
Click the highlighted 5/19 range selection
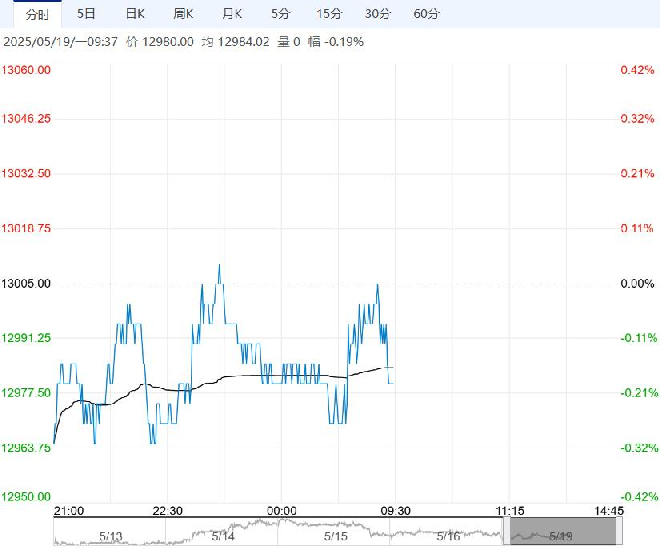coord(563,531)
